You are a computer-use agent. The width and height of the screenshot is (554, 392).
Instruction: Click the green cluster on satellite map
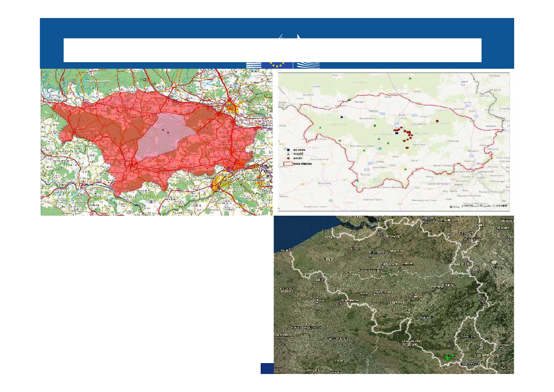point(449,356)
